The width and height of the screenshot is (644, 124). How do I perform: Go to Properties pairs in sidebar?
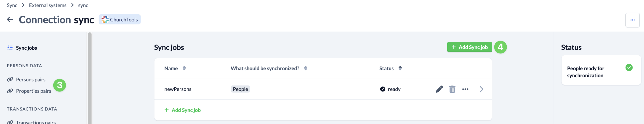click(x=33, y=91)
